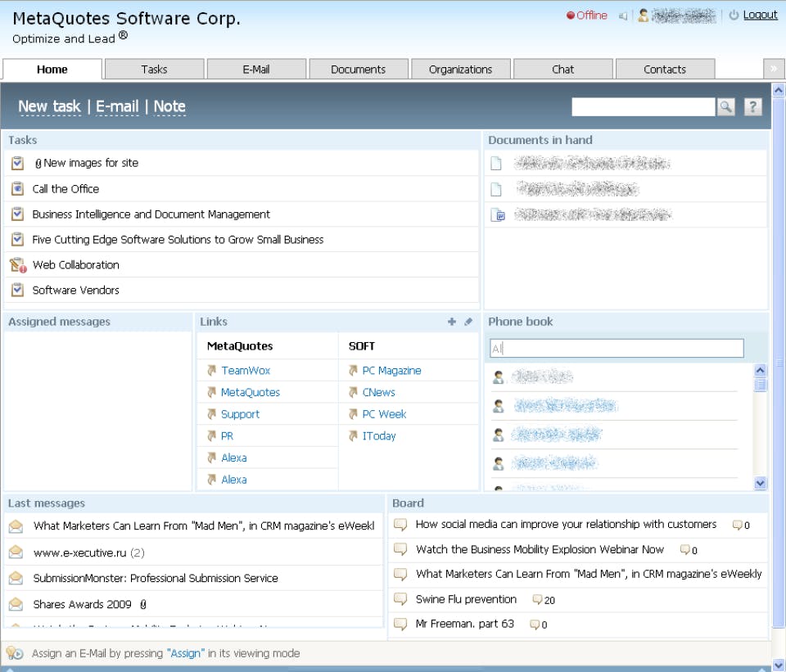Click the main page scroll up arrow
This screenshot has height=672, width=786.
(x=779, y=90)
